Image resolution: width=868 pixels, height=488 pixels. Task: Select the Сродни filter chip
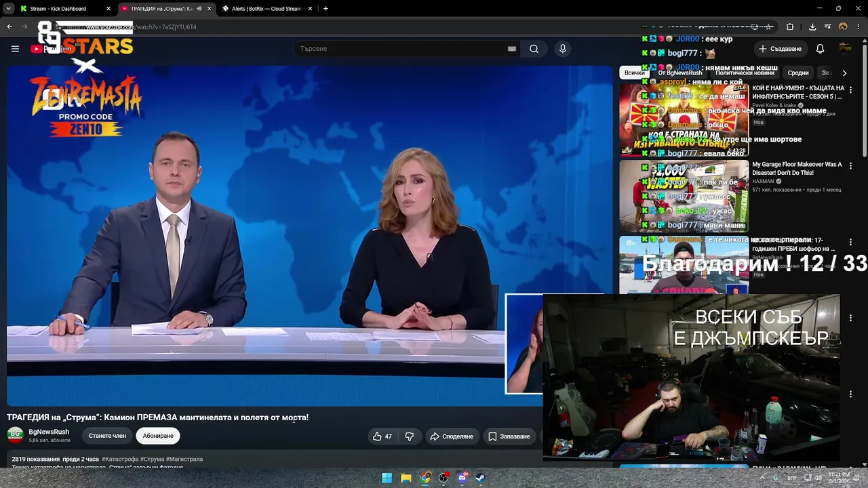pyautogui.click(x=798, y=73)
